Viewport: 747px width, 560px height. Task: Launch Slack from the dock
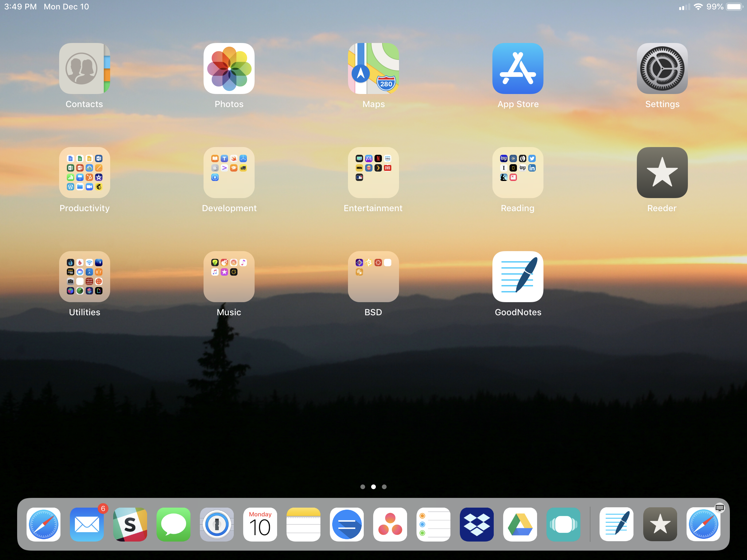[130, 524]
